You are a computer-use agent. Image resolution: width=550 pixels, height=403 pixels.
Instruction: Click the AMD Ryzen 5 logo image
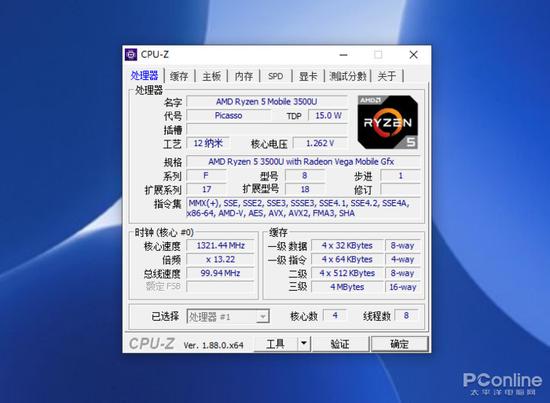click(388, 122)
